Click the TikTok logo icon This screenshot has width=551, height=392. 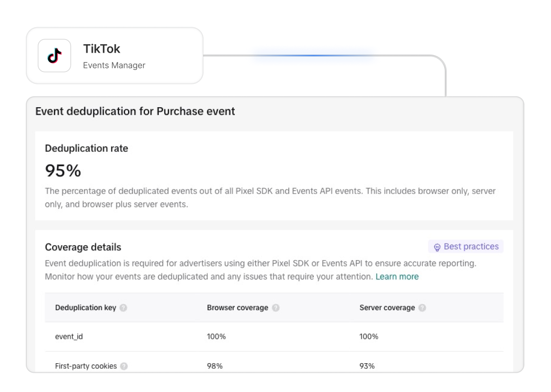coord(55,56)
